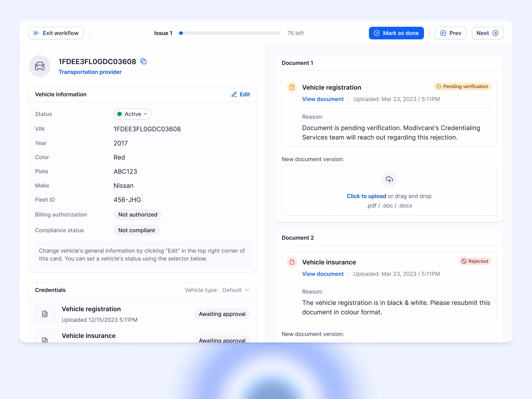Mark this issue as done
The image size is (532, 399).
tap(396, 33)
